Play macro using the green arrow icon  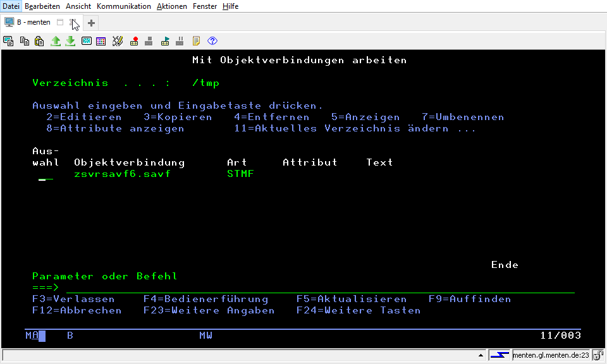click(x=165, y=41)
